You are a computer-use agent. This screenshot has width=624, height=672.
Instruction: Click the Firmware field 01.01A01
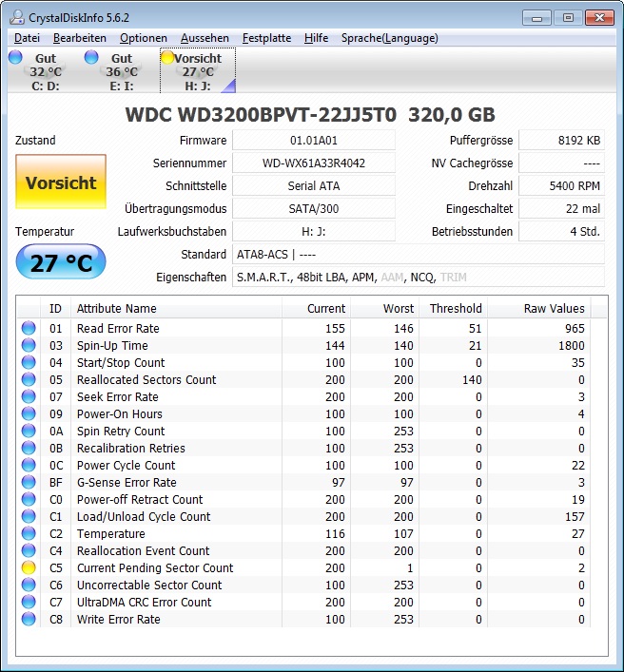pyautogui.click(x=314, y=140)
